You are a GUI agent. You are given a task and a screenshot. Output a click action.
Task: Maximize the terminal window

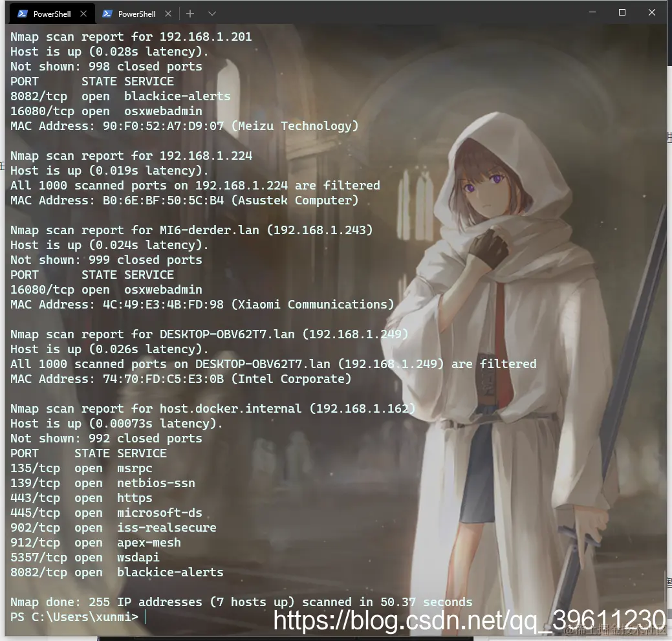click(622, 12)
